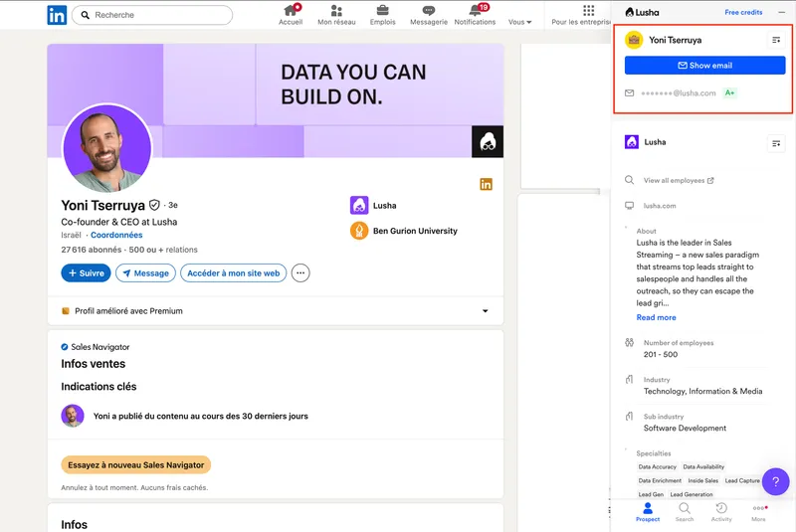
Task: Click the Suivre follow button
Action: click(86, 273)
